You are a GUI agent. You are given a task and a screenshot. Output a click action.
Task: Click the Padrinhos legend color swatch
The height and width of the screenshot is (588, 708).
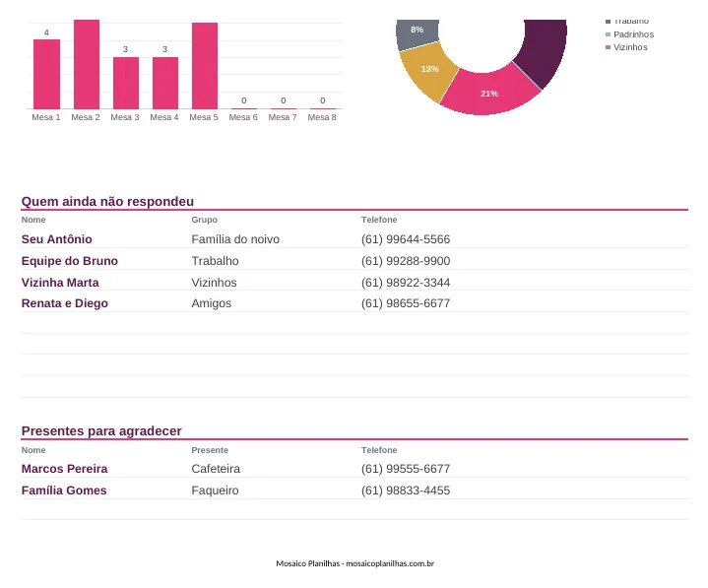(608, 34)
